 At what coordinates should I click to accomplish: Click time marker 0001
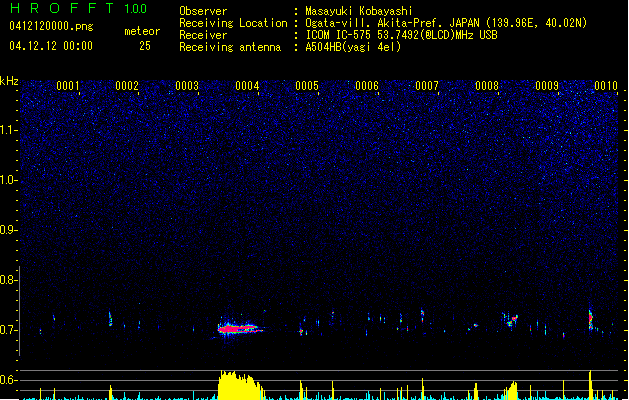[68, 86]
